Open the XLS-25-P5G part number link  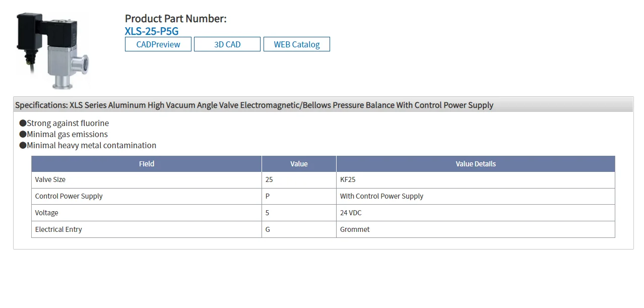coord(152,31)
